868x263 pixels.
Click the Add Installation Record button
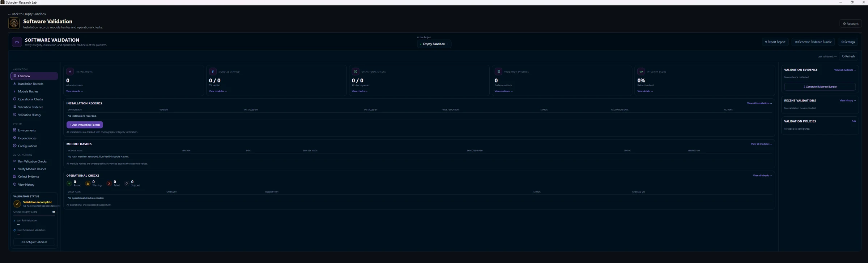[x=85, y=125]
